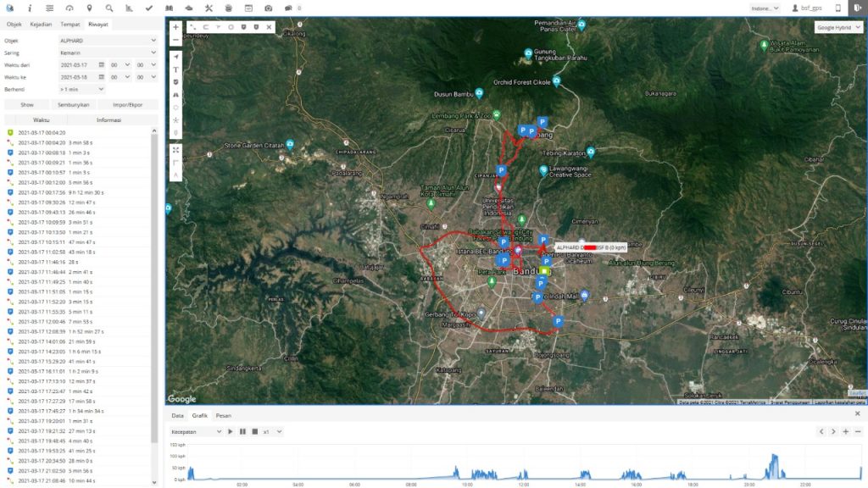Viewport: 868px width, 488px height.
Task: Open the Google Hybrid map type dropdown
Action: tap(838, 27)
